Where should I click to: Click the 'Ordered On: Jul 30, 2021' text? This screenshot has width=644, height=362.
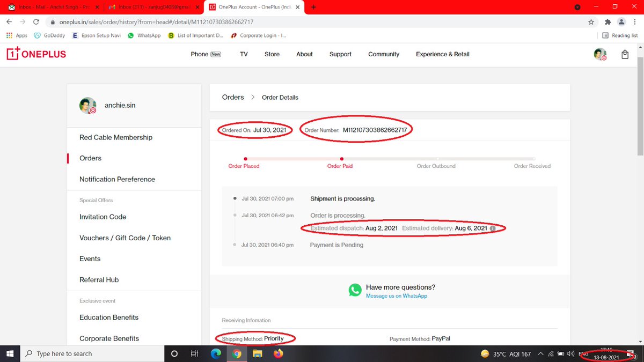[254, 130]
